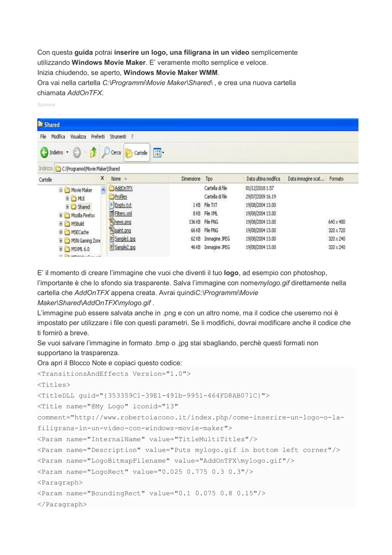Image resolution: width=392 pixels, height=555 pixels.
Task: Open the ? help menu
Action: (132, 137)
